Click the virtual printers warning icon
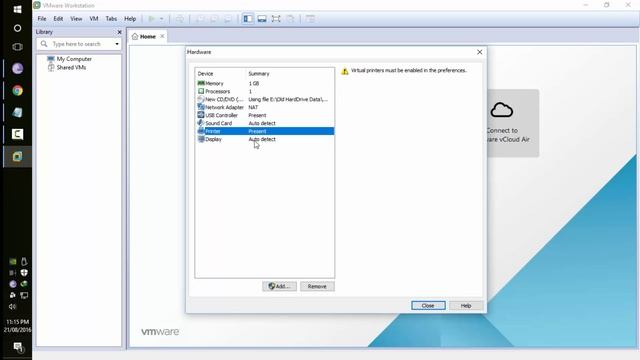Screen dimensions: 640x360 click(x=345, y=71)
